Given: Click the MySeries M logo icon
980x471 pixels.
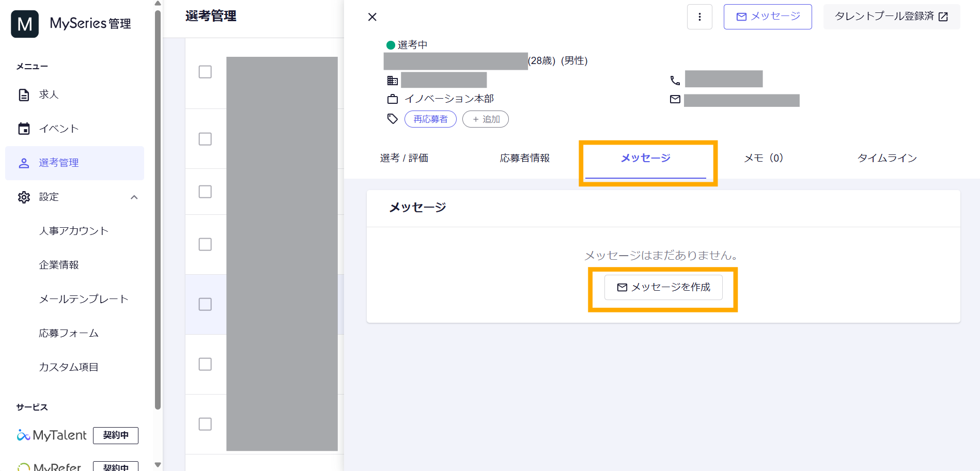Looking at the screenshot, I should pyautogui.click(x=25, y=24).
